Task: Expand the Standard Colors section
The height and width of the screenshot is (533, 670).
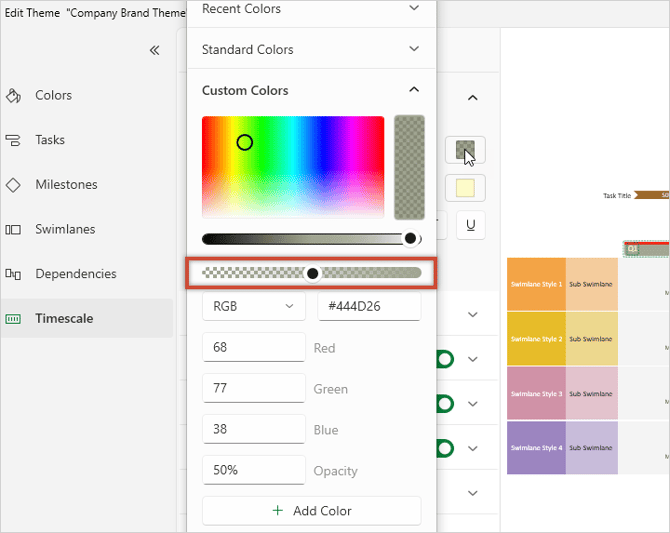Action: tap(311, 49)
